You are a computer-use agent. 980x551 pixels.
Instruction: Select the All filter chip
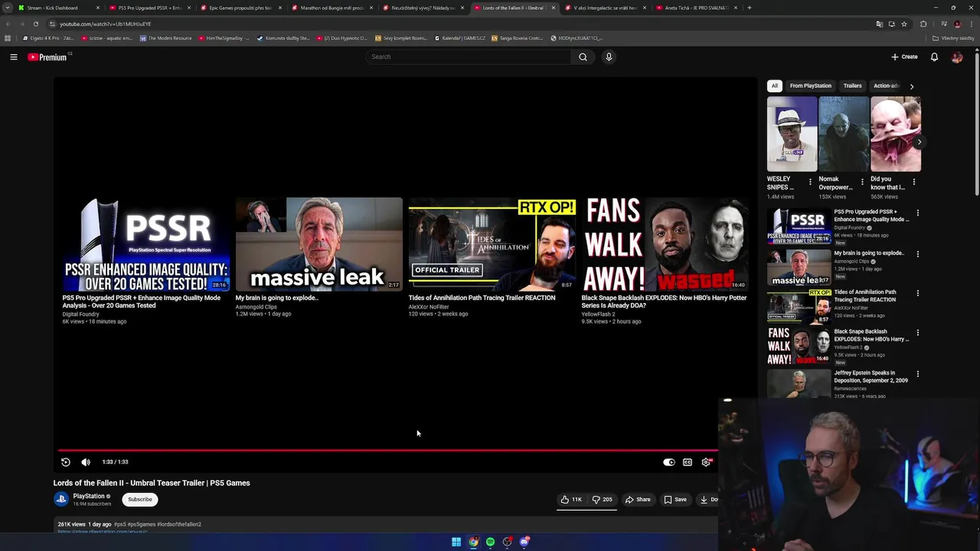click(775, 86)
